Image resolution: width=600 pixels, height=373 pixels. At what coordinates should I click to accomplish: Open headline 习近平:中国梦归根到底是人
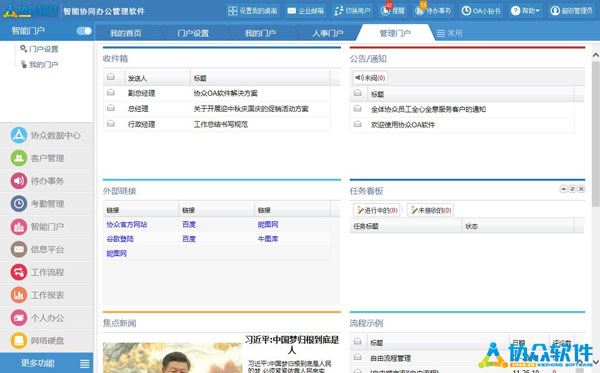tap(292, 344)
